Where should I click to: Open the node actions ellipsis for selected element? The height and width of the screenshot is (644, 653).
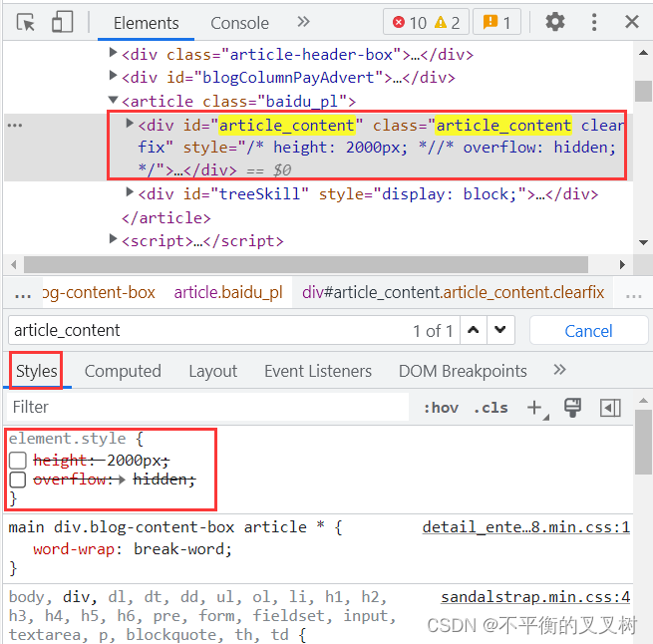[x=15, y=126]
